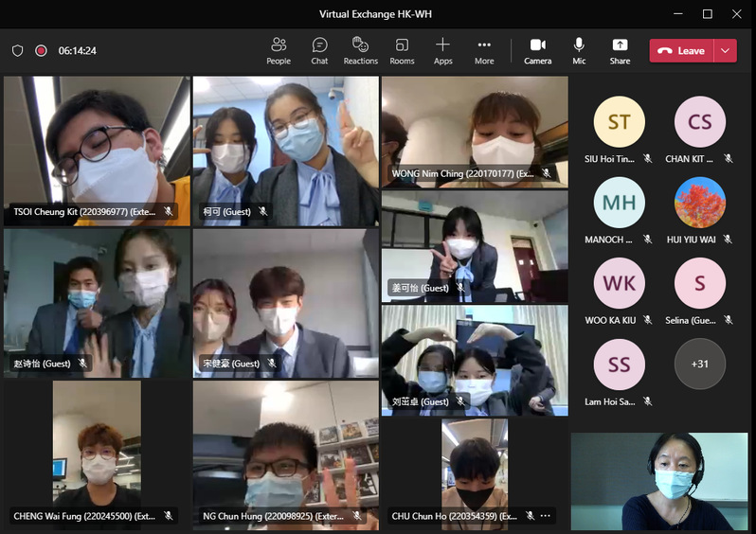The image size is (756, 534).
Task: Maximize the Teams meeting window
Action: click(707, 14)
